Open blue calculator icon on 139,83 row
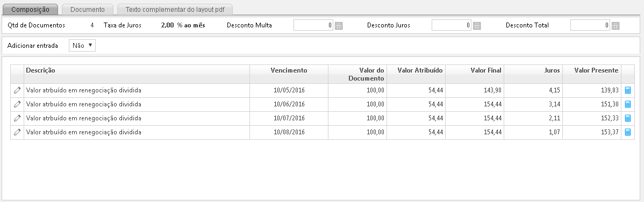The width and height of the screenshot is (644, 202). click(x=627, y=90)
